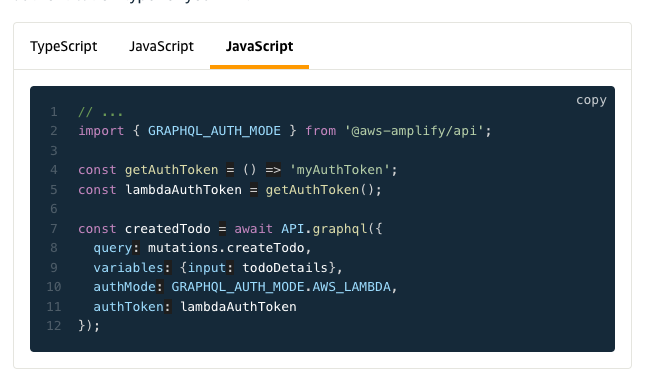Click the 'const' keyword on line 7
The height and width of the screenshot is (382, 647).
(x=97, y=229)
